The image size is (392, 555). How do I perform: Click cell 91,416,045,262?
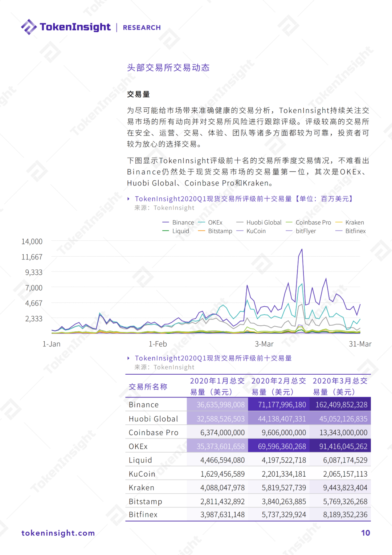(x=340, y=446)
